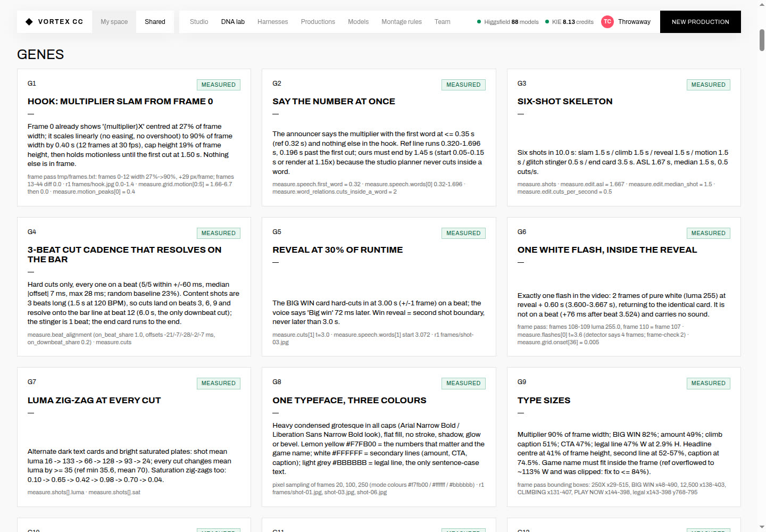
Task: Click the MEASURED badge on gene G1
Action: [x=219, y=85]
